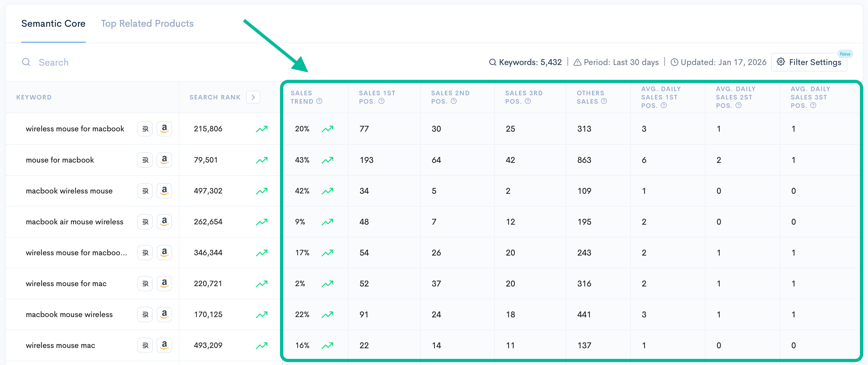This screenshot has width=868, height=365.
Task: Click reverse search icon for macbook mouse wireless
Action: tap(145, 314)
